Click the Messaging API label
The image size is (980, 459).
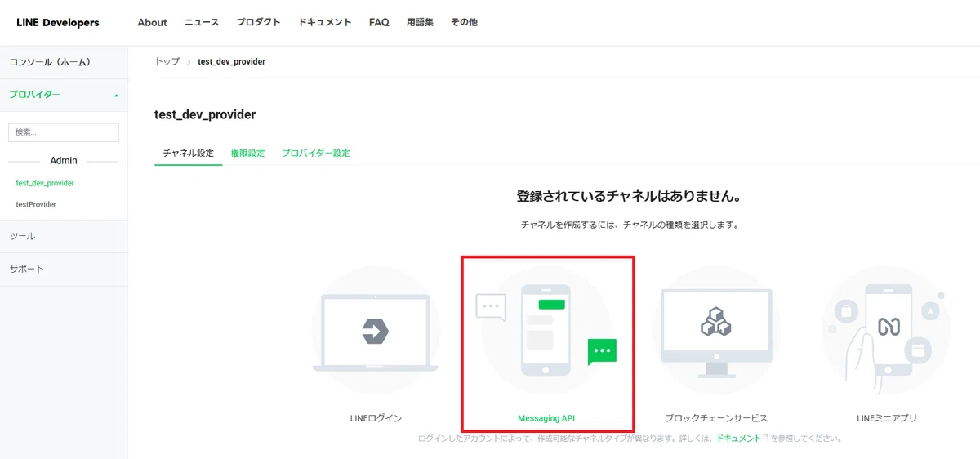(546, 418)
